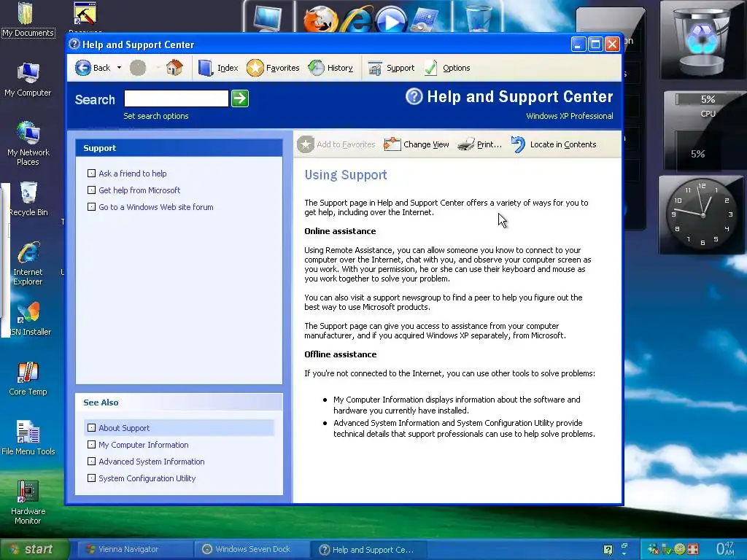Click Locate in Contents arrow icon

coord(519,144)
